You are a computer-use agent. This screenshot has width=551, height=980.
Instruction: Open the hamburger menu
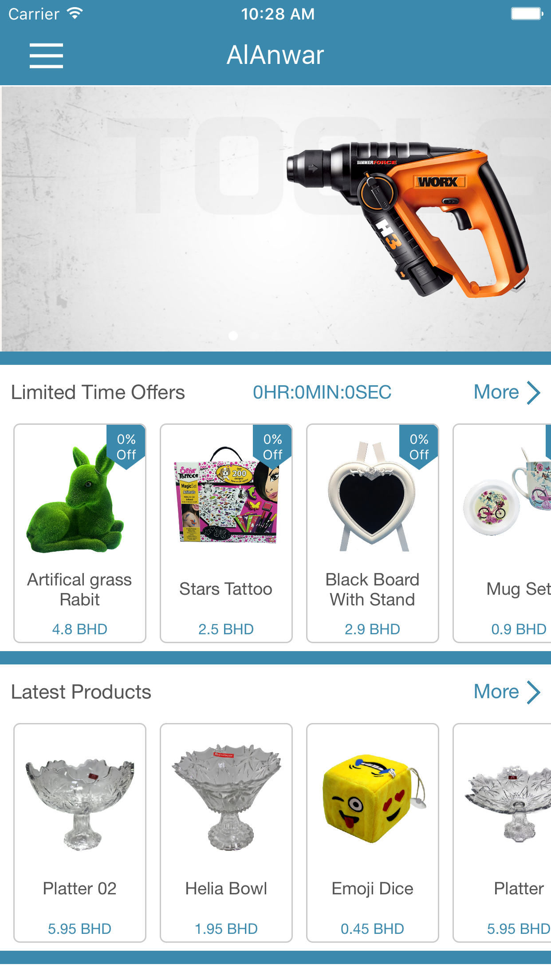tap(46, 56)
